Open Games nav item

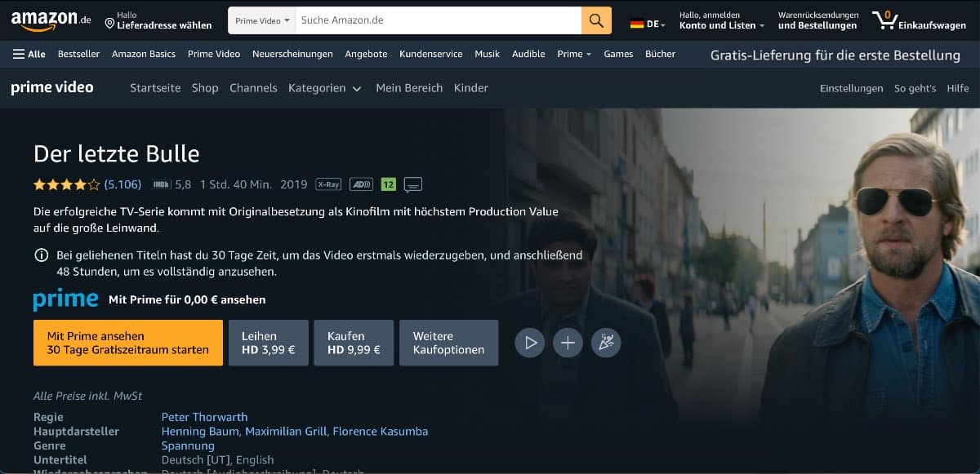pyautogui.click(x=618, y=54)
